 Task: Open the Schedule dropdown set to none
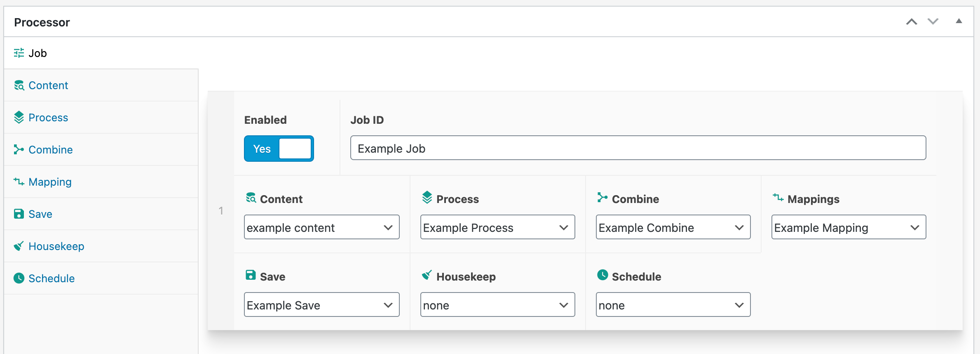pos(673,304)
